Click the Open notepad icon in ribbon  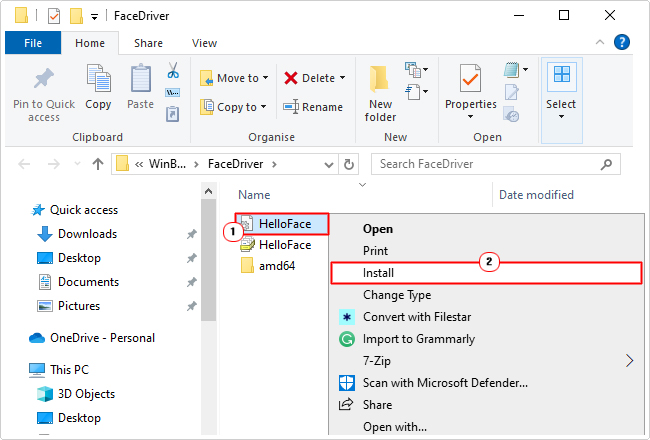[512, 70]
